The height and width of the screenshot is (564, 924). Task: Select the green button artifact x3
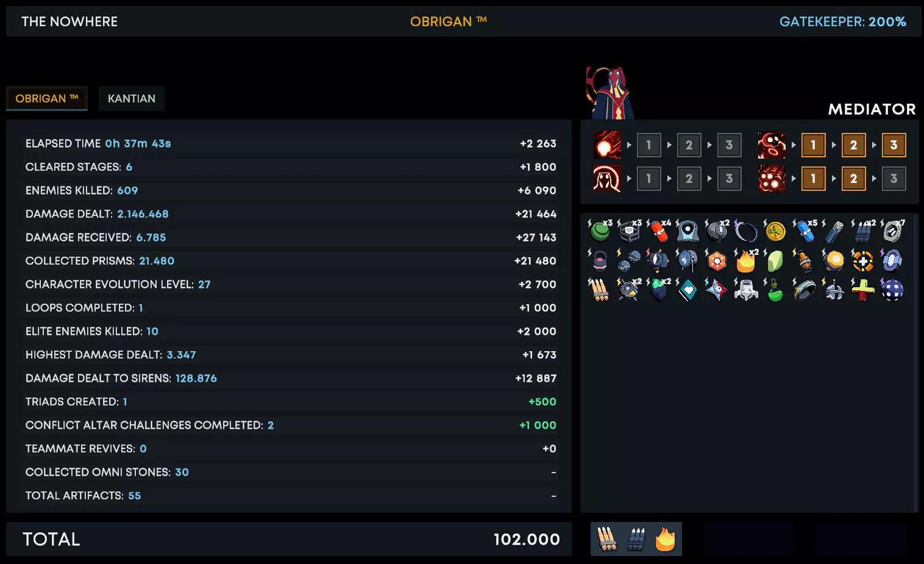pos(600,231)
